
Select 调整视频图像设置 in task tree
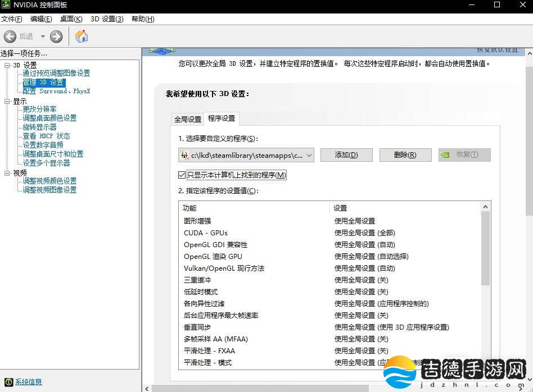49,190
